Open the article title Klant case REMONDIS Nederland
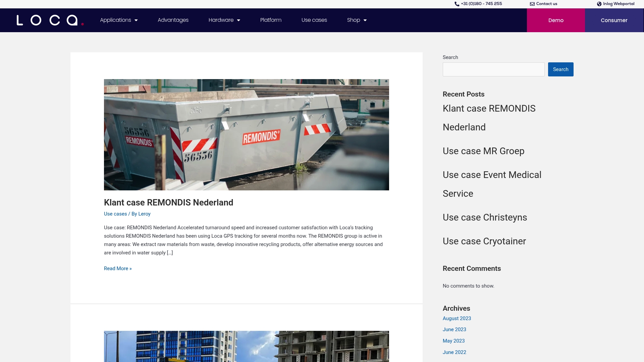Viewport: 644px width, 362px height. 168,202
